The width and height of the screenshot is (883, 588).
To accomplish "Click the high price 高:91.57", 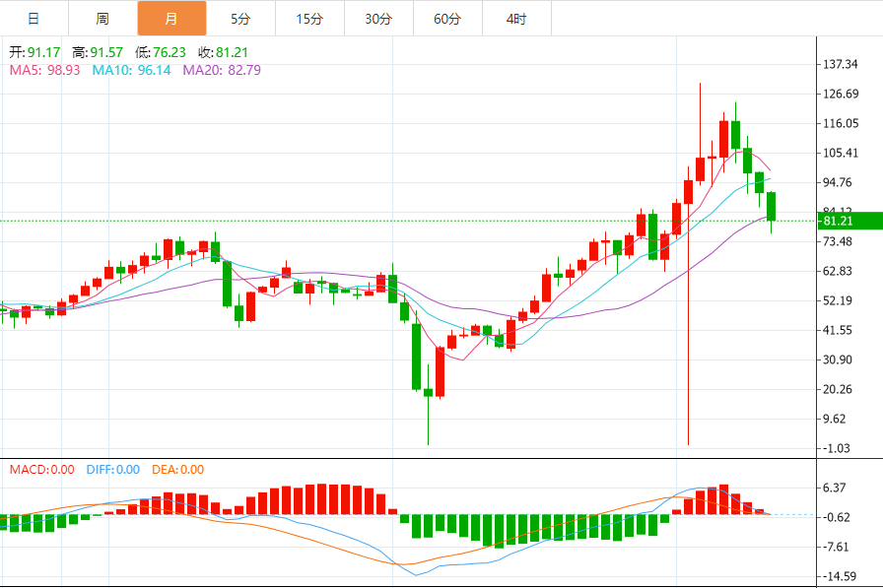I will pos(98,52).
